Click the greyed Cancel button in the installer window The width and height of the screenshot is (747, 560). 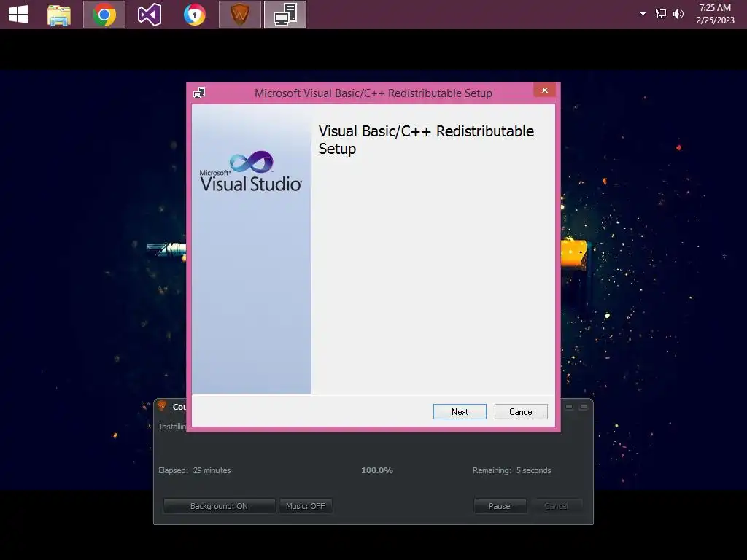tap(557, 506)
